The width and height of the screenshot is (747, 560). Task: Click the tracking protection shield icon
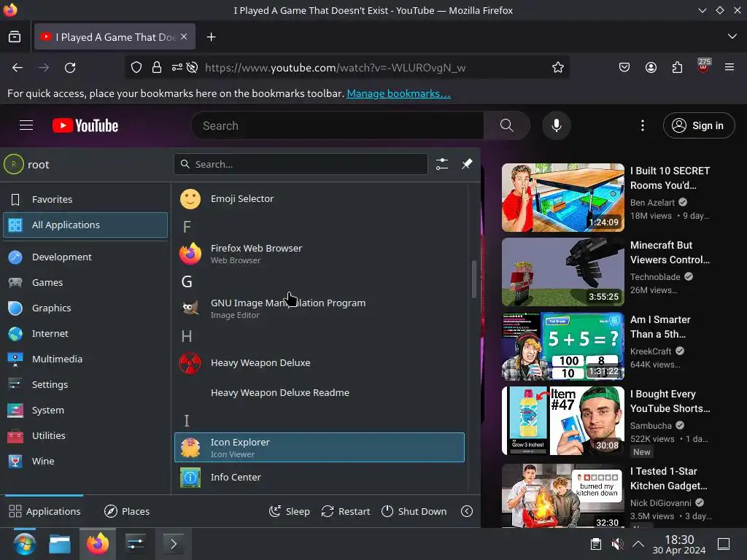click(x=136, y=68)
